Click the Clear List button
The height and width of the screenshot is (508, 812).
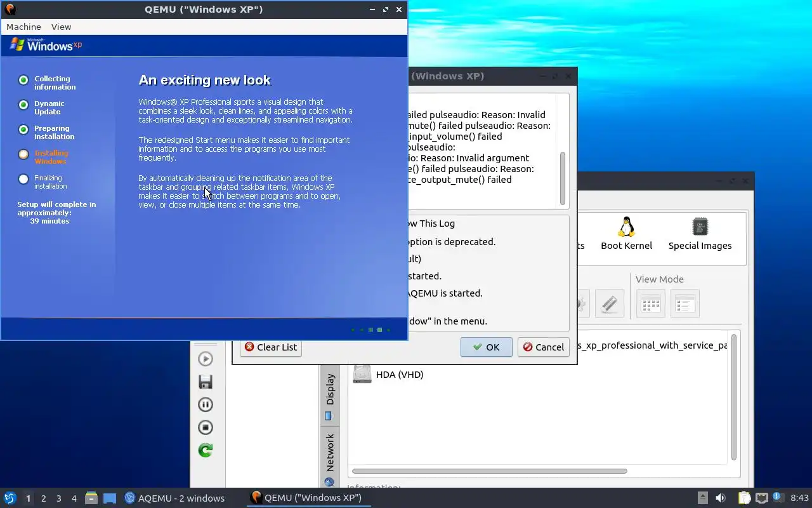271,347
